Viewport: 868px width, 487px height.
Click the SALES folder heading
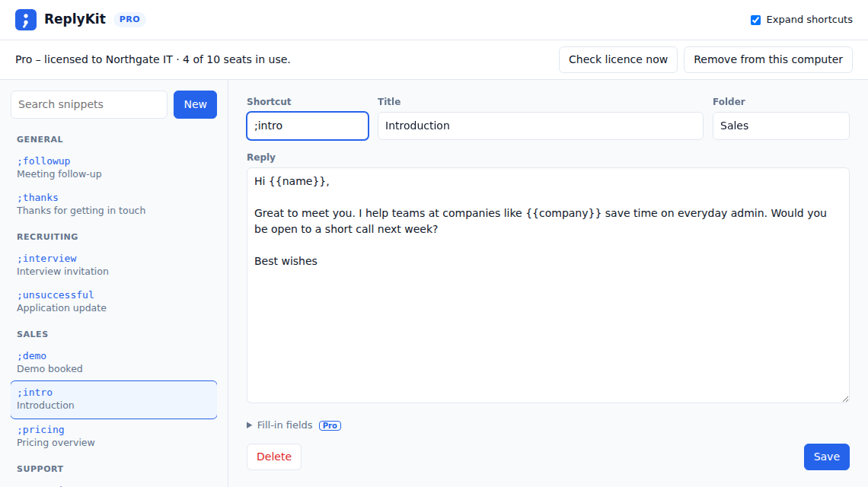(x=32, y=334)
